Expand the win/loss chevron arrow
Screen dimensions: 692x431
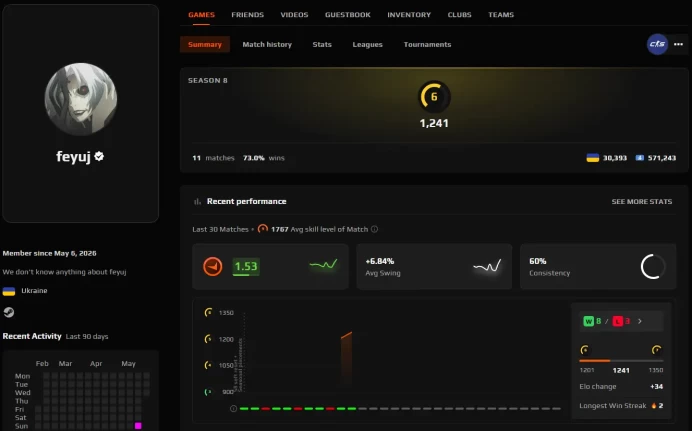[x=640, y=321]
